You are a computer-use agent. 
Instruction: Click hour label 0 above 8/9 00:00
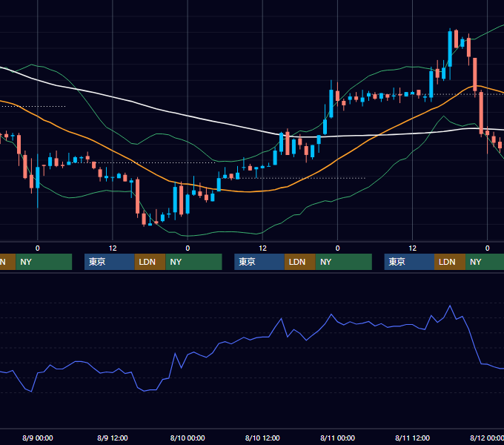[38, 248]
